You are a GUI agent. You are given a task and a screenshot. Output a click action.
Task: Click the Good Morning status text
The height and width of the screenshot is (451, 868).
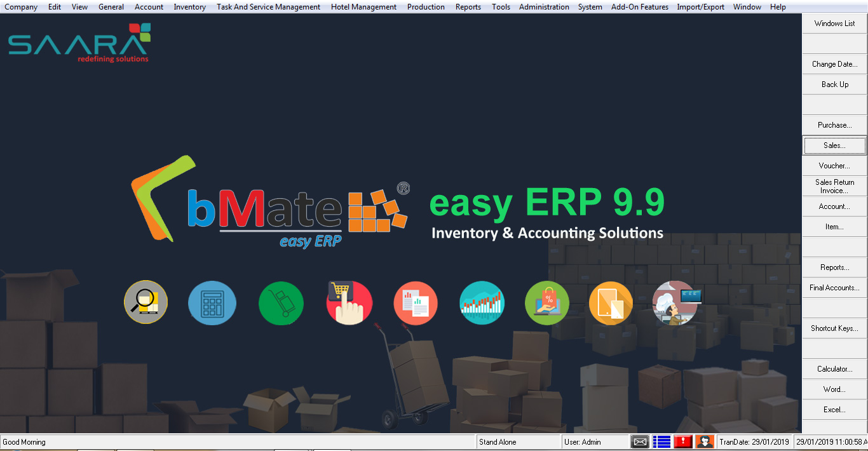[24, 442]
